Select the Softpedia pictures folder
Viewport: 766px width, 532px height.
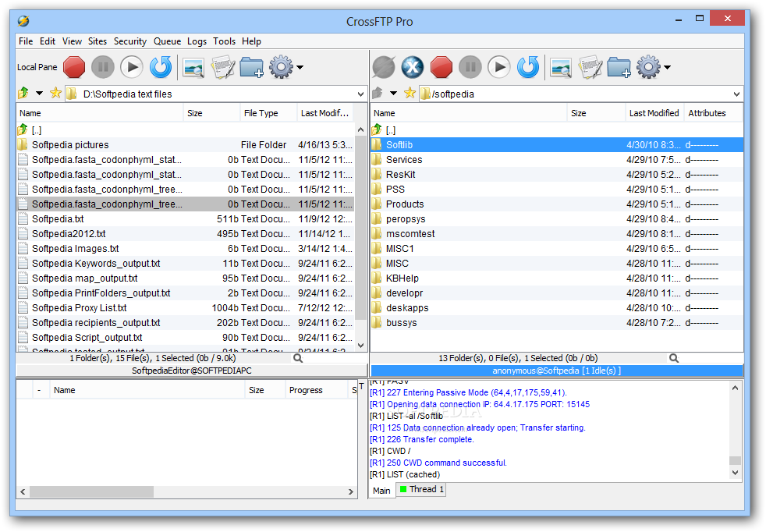pyautogui.click(x=185, y=144)
